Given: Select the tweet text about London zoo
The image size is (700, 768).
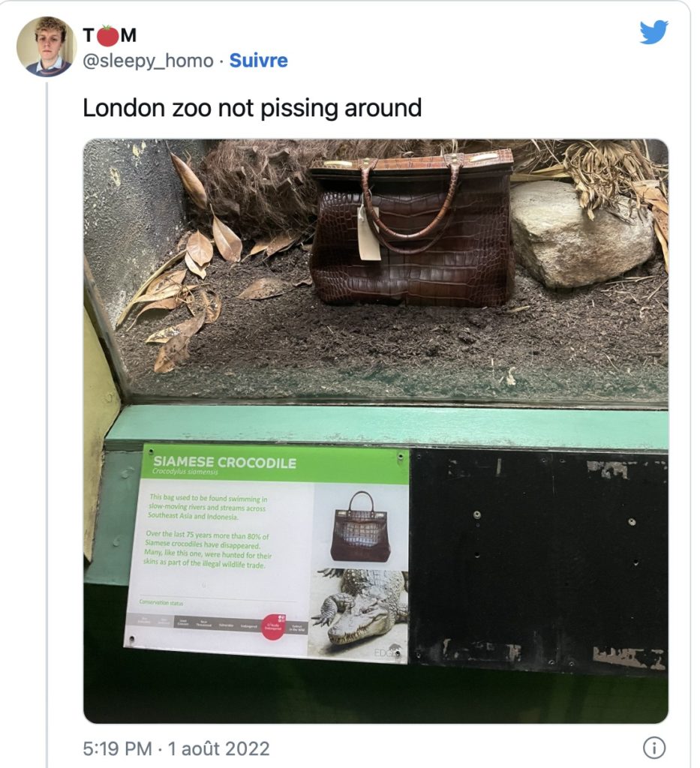Looking at the screenshot, I should pyautogui.click(x=252, y=108).
